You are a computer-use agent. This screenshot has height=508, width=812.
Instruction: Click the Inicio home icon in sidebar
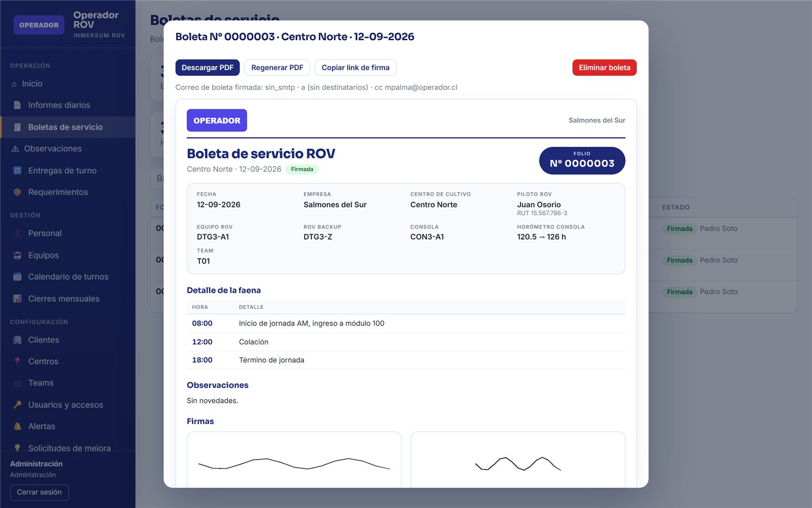pos(14,84)
